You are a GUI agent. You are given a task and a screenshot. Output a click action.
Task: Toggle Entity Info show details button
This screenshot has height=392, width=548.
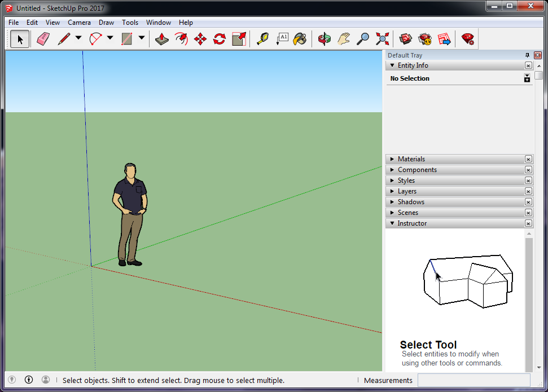coord(527,78)
